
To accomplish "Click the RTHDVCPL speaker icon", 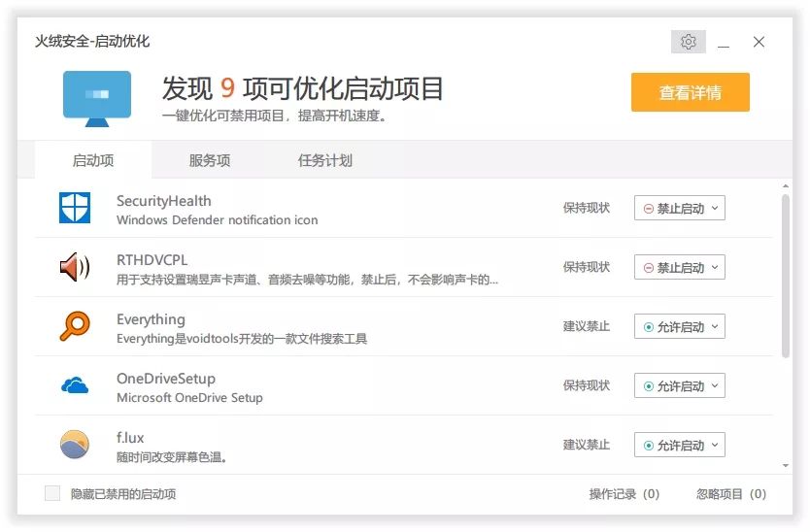I will 75,267.
